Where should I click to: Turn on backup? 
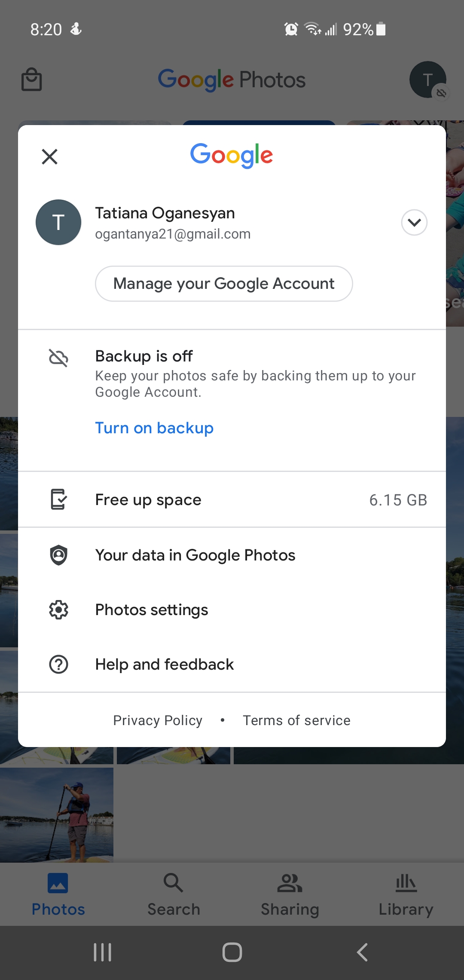(154, 428)
